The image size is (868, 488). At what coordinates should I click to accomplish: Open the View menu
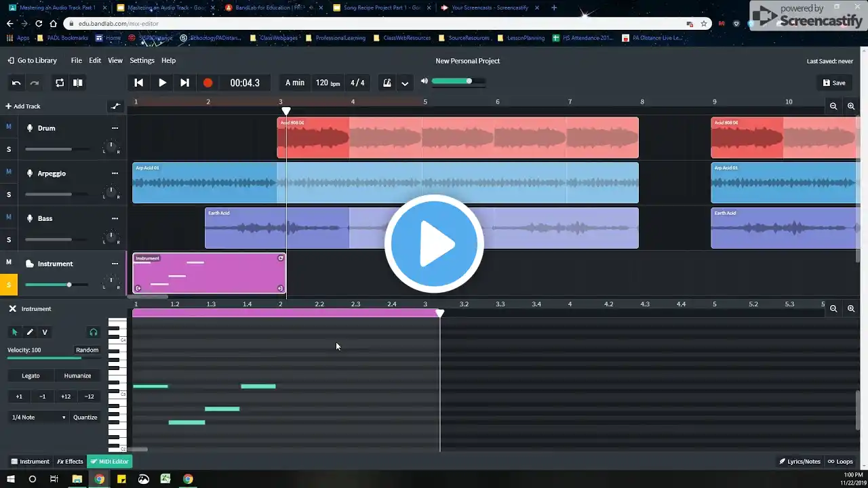pyautogui.click(x=115, y=60)
